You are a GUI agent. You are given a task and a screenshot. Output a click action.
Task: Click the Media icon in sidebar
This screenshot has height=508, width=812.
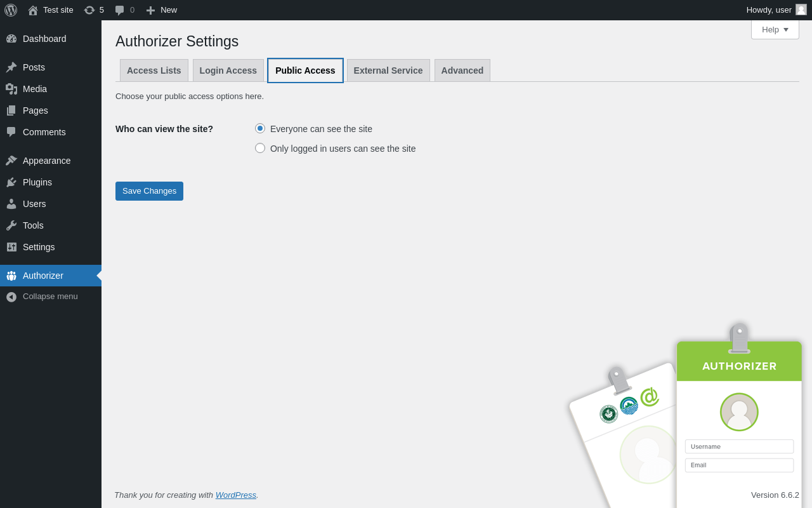(11, 89)
